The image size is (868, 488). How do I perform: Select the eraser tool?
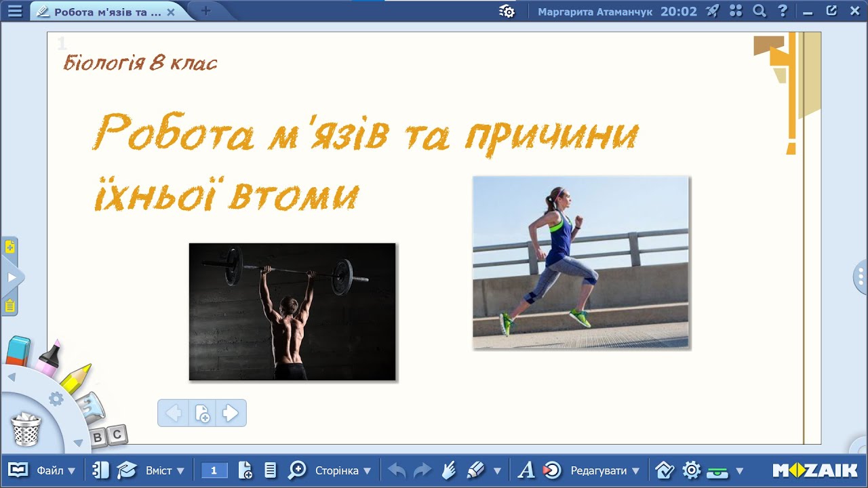click(18, 350)
